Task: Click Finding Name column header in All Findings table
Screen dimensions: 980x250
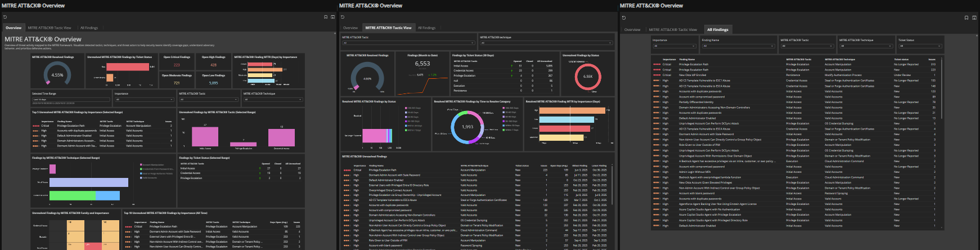Action: (687, 59)
